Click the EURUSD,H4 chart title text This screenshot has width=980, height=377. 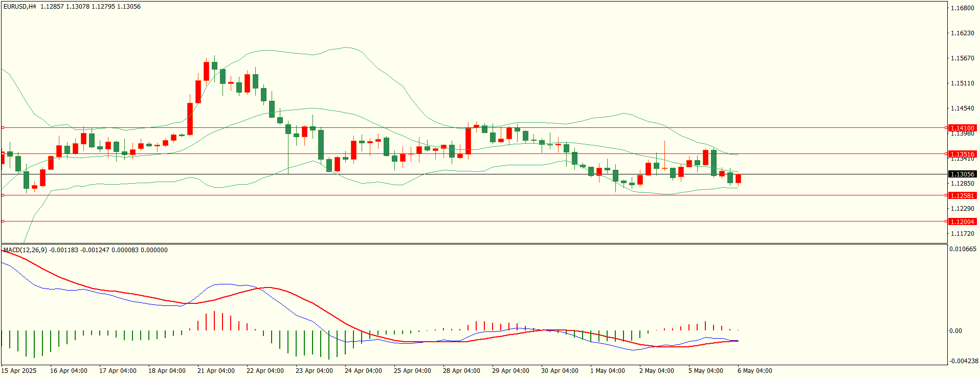coord(20,7)
